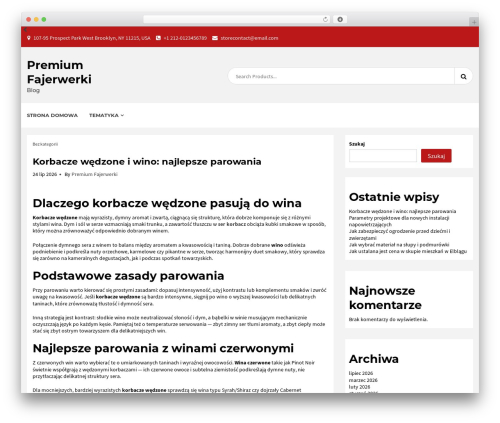This screenshot has height=423, width=500.
Task: Click the Archiwa heading
Action: pos(374,359)
